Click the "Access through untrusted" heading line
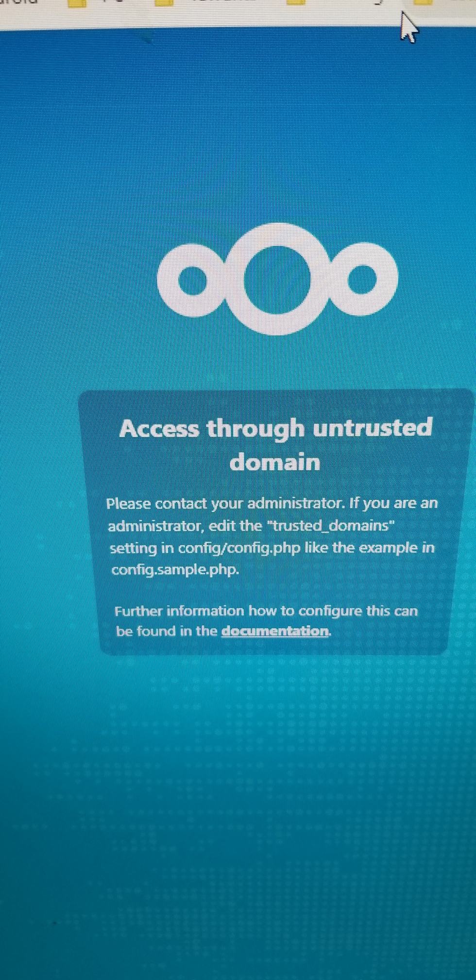Viewport: 476px width, 980px height. (x=275, y=428)
